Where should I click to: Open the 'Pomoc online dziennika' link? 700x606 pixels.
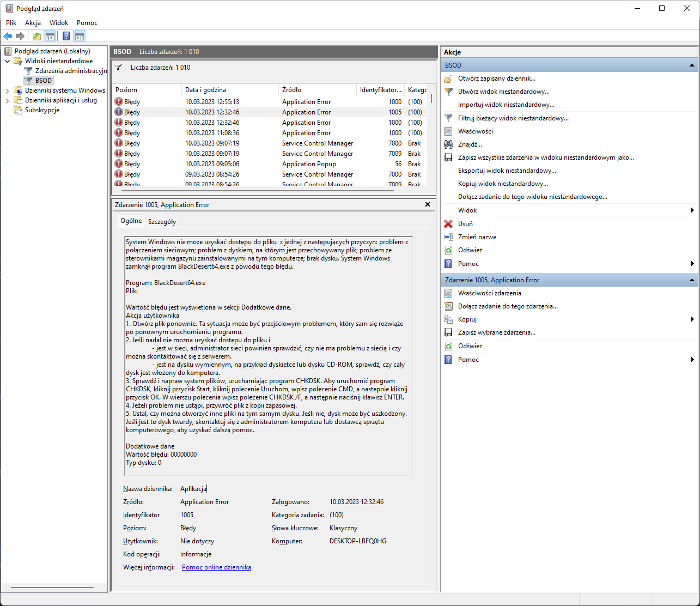click(x=216, y=567)
